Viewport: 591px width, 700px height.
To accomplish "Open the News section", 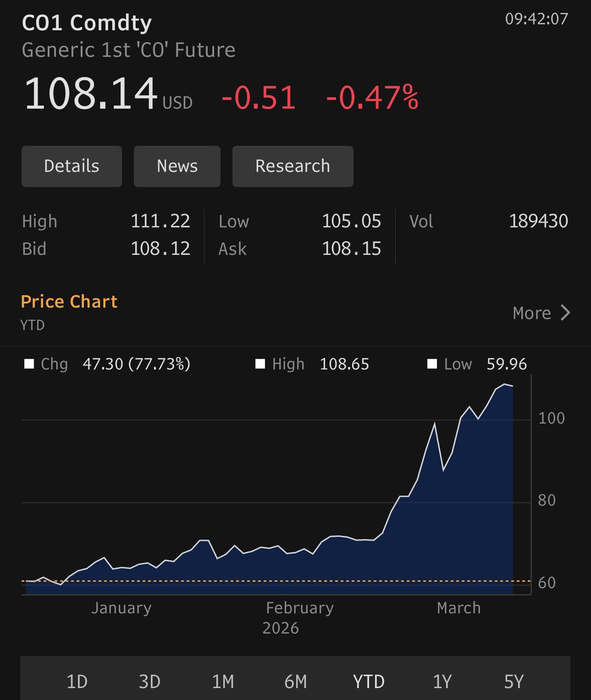I will (177, 166).
